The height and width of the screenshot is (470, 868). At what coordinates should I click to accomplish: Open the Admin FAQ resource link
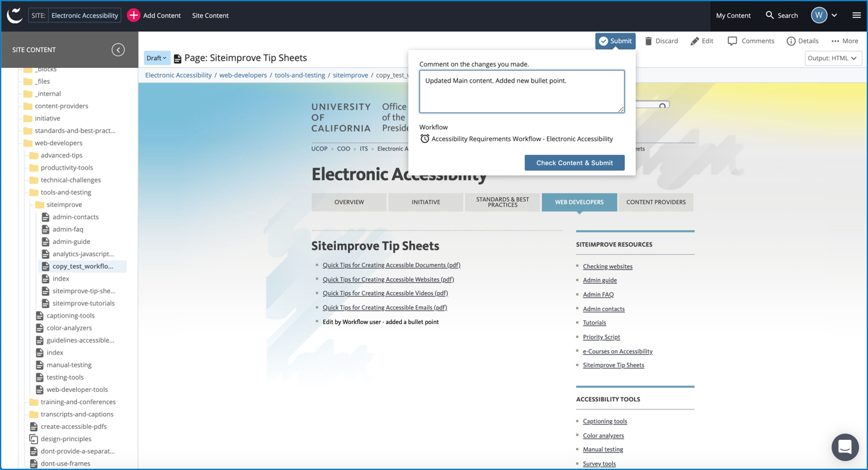[x=598, y=295]
